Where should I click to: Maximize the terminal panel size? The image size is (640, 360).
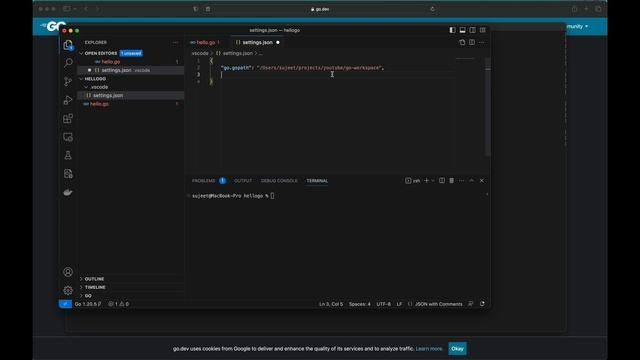pos(471,180)
